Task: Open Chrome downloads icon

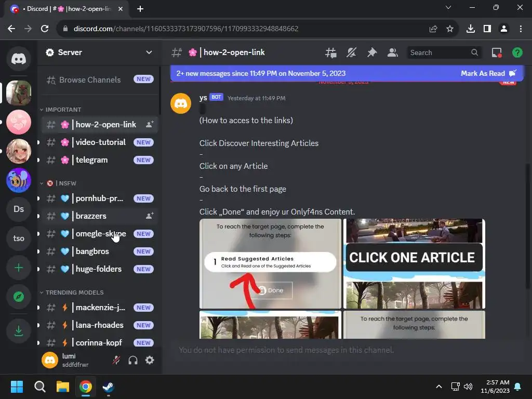Action: click(471, 29)
